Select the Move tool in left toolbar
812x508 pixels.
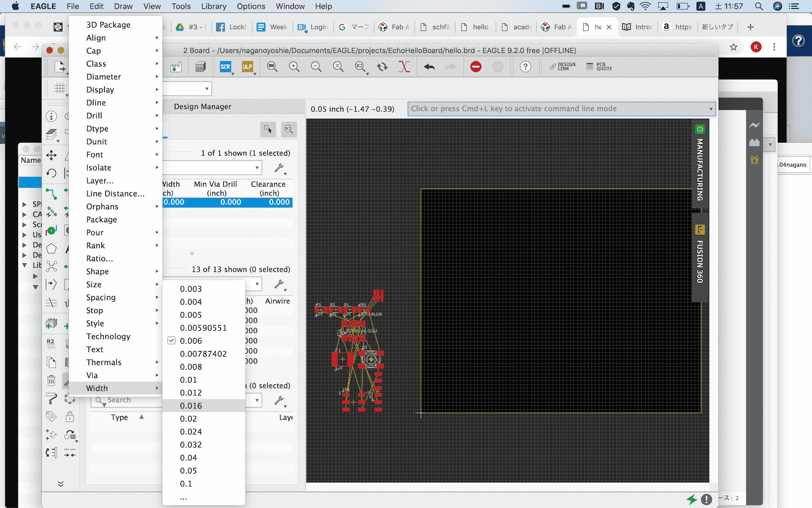(51, 155)
